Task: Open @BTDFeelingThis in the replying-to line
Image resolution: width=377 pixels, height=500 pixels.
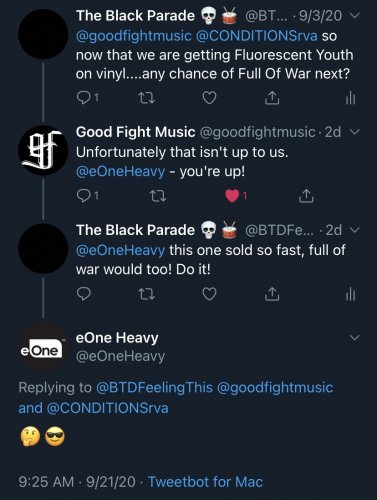Action: point(154,387)
